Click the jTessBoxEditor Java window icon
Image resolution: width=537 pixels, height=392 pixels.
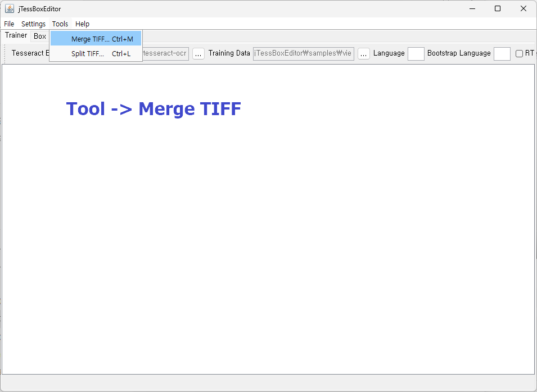pyautogui.click(x=10, y=8)
